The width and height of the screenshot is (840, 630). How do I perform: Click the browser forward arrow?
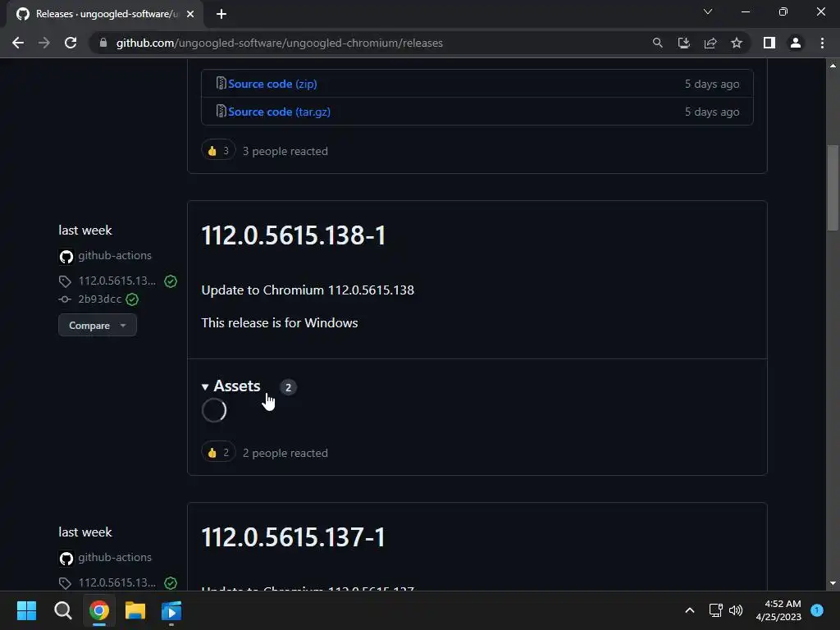click(x=44, y=43)
